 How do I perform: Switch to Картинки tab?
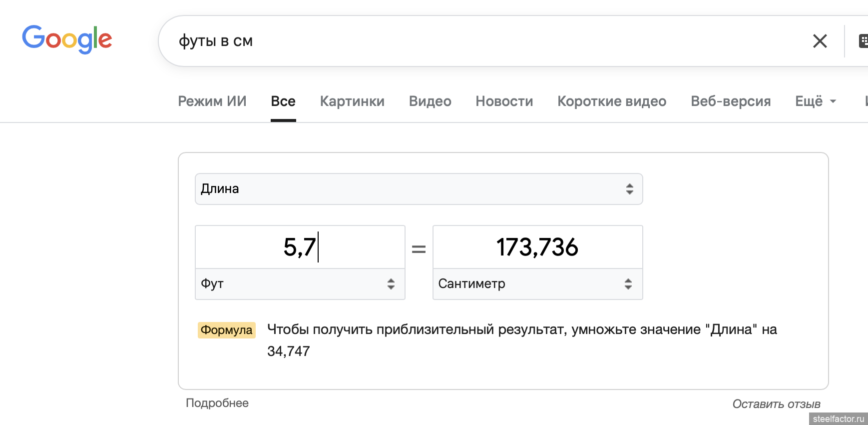pos(352,101)
